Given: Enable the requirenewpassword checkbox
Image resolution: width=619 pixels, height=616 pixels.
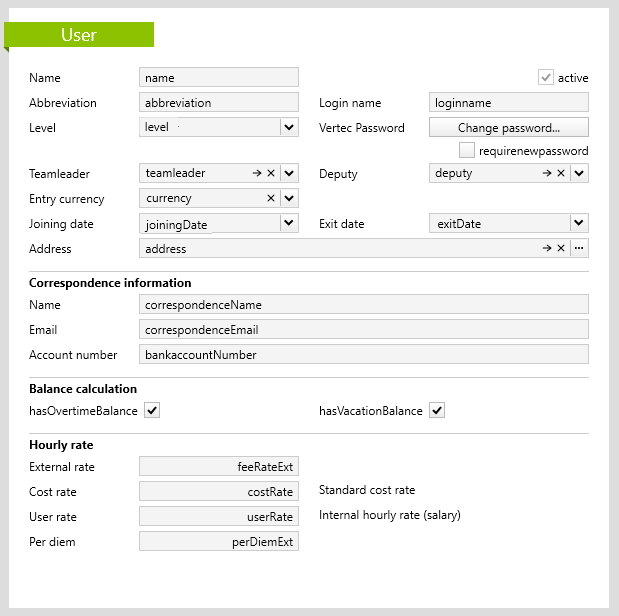Looking at the screenshot, I should [x=467, y=150].
